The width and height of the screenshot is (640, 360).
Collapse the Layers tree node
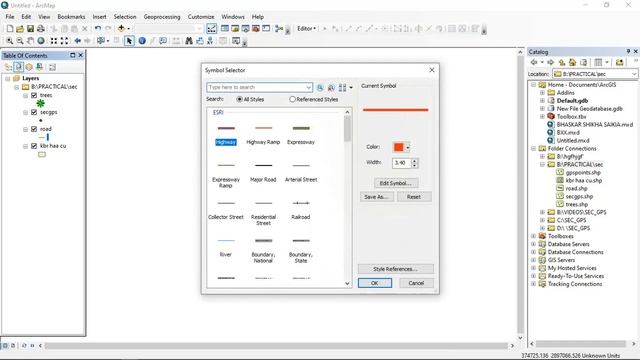pos(7,78)
